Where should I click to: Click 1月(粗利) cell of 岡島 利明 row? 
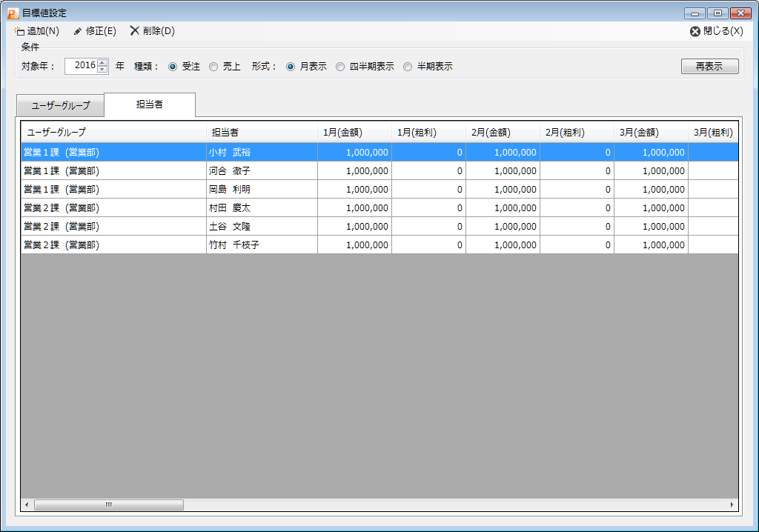click(429, 189)
